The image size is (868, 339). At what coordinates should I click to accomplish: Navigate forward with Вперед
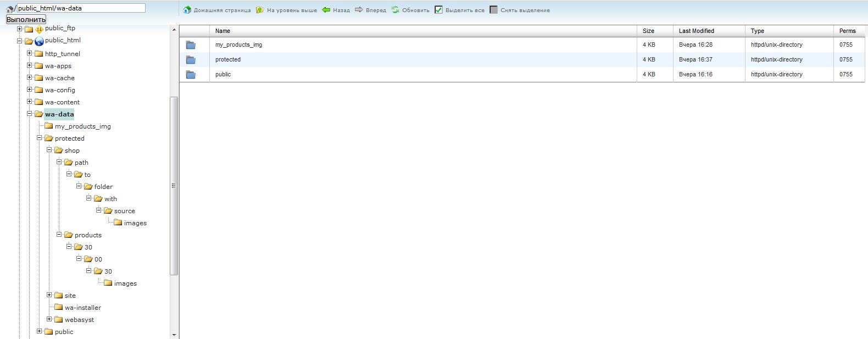(370, 10)
